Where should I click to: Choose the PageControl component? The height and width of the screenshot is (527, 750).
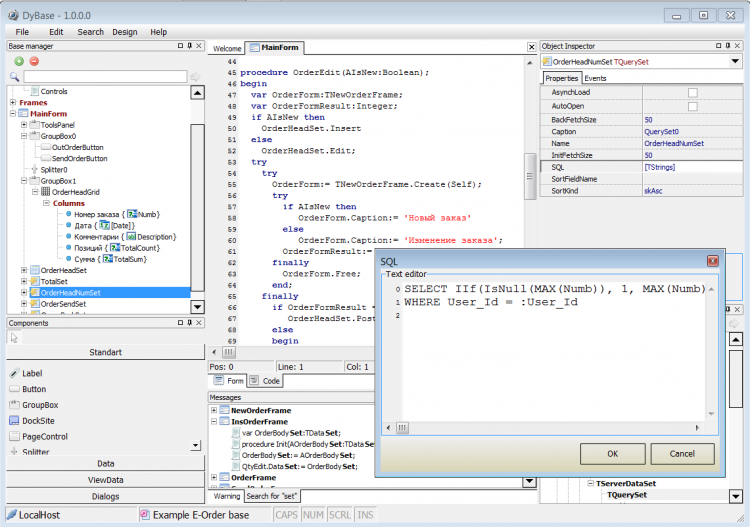pyautogui.click(x=44, y=436)
